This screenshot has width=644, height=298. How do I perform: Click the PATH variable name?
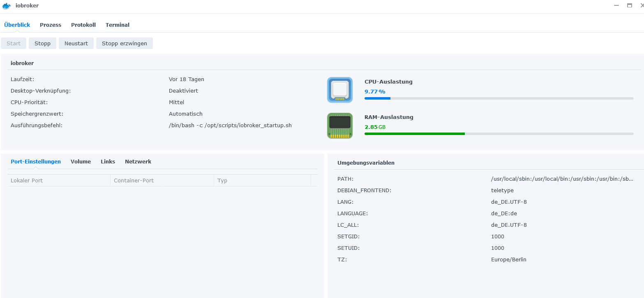[x=345, y=179]
